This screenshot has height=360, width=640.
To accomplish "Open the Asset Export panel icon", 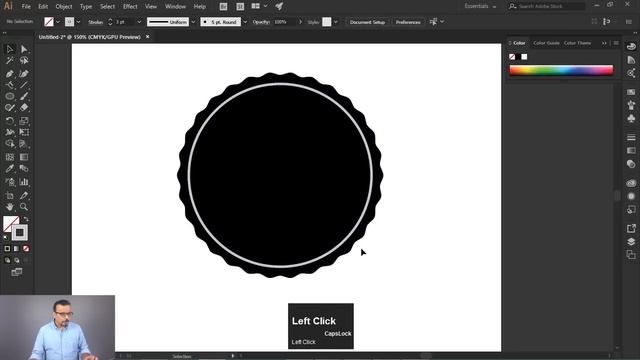I will (631, 228).
